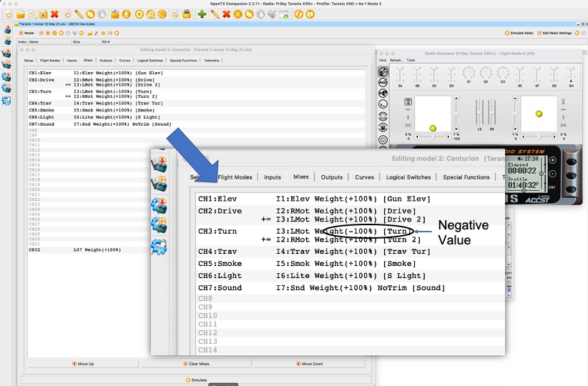Click the topmost left sidebar radio icon
Image resolution: width=588 pixels, height=386 pixels.
pyautogui.click(x=6, y=29)
